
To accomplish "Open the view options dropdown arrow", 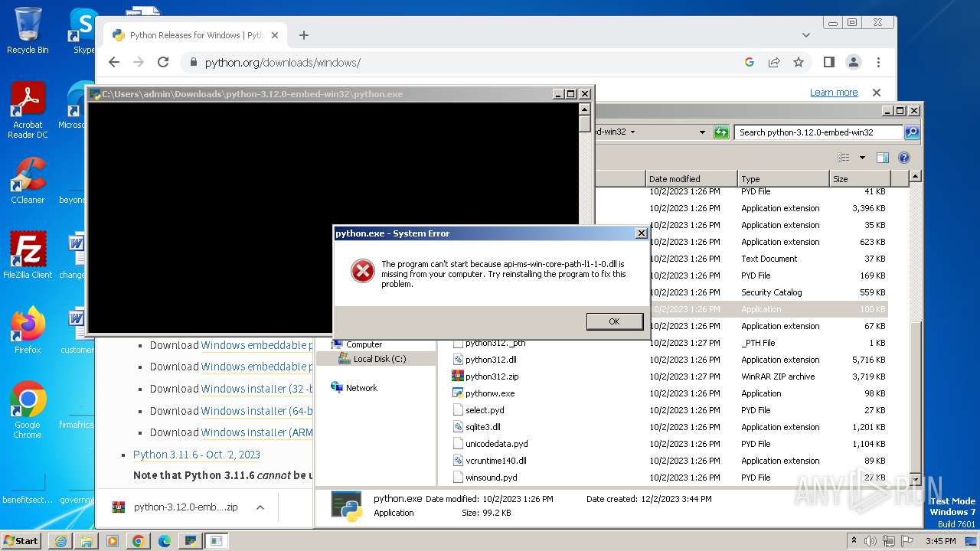I will coord(862,158).
